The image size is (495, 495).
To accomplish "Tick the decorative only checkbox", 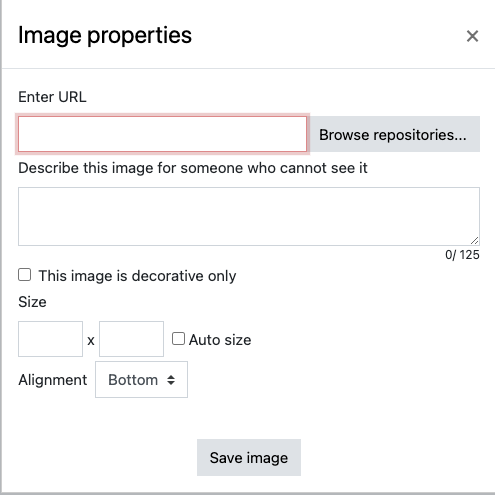I will tap(25, 275).
